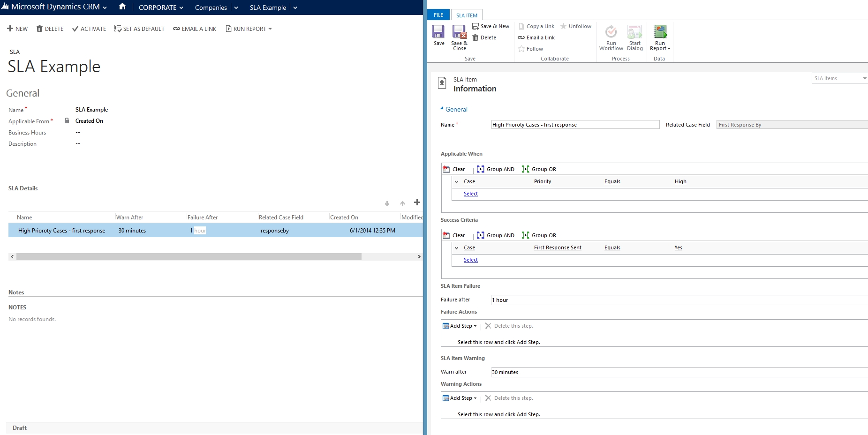Click the Run Workflow icon

(x=611, y=32)
